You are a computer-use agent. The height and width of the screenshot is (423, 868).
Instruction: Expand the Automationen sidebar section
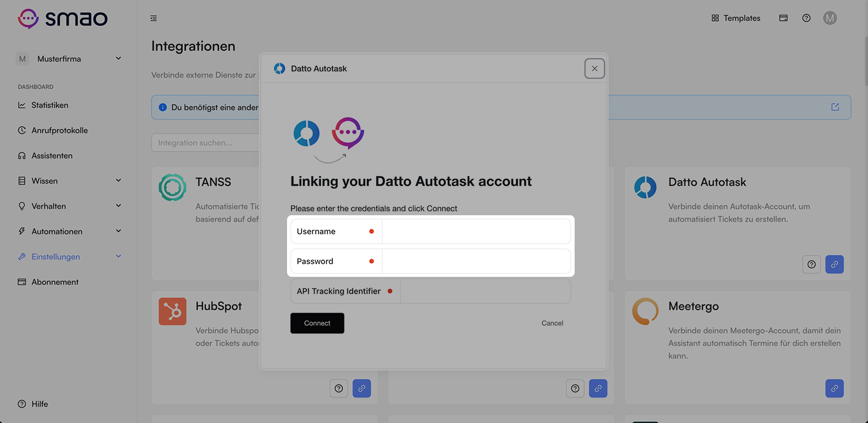[118, 231]
